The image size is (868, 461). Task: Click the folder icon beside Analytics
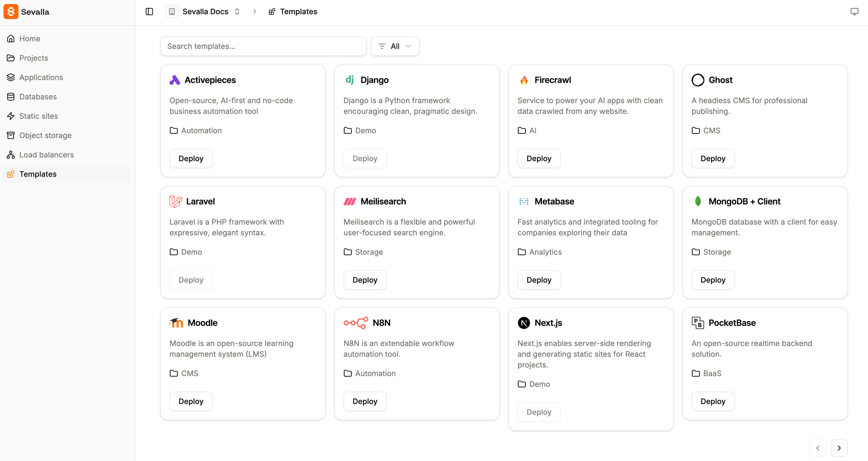pos(522,252)
